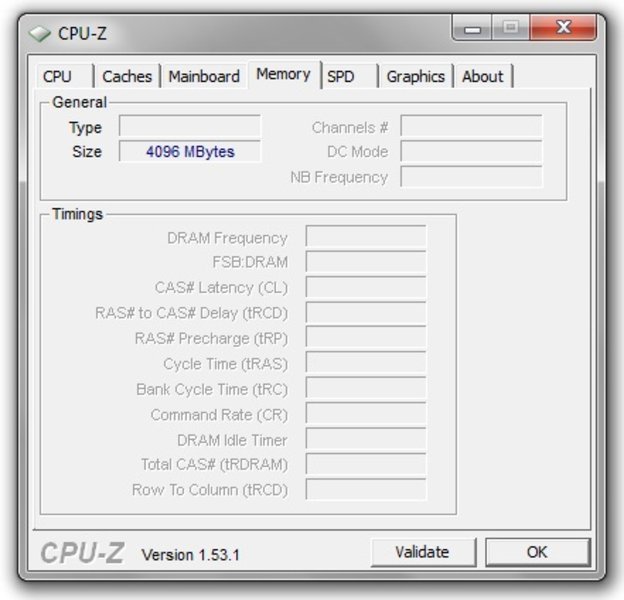This screenshot has width=624, height=600.
Task: Select the Mainboard tab
Action: pyautogui.click(x=204, y=76)
